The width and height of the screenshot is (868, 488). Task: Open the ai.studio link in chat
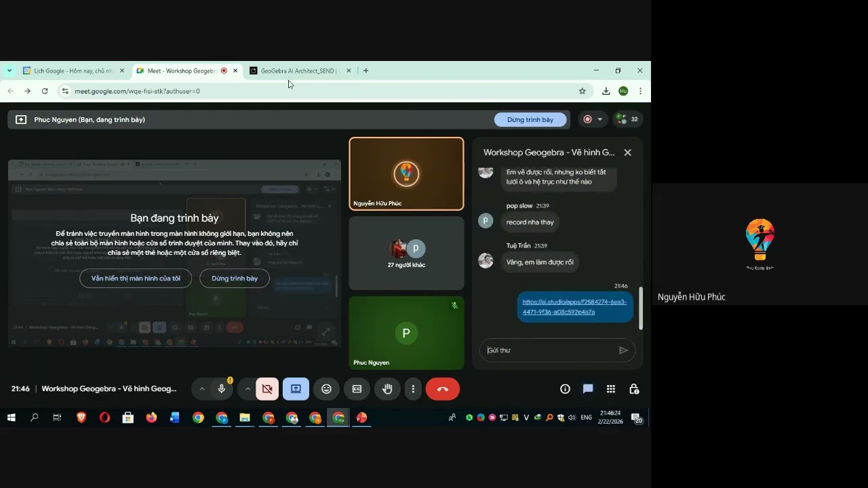tap(574, 307)
